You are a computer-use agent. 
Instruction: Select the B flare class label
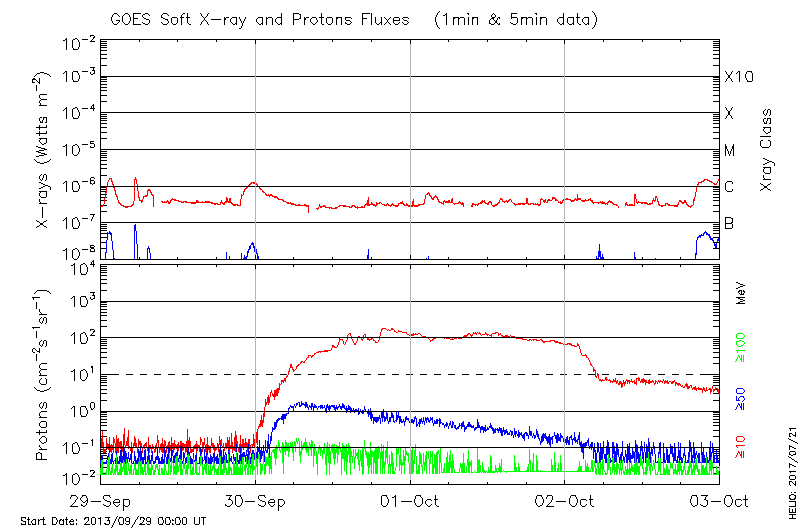point(729,223)
